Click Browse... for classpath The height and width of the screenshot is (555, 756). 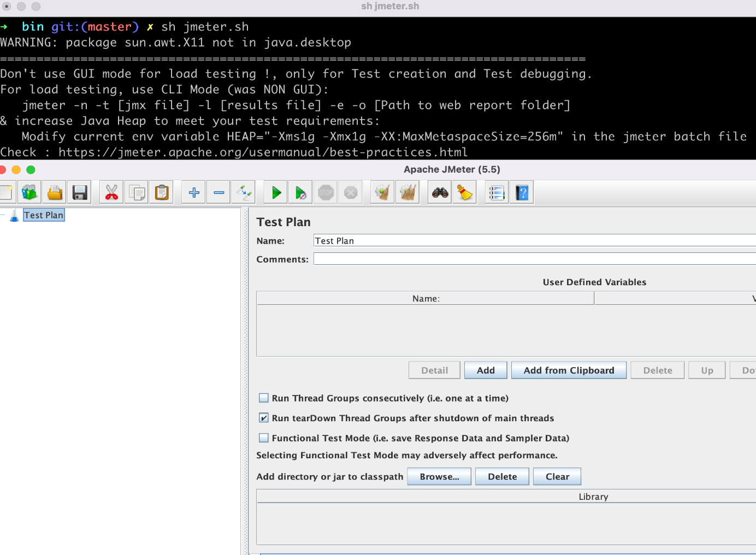pos(439,476)
